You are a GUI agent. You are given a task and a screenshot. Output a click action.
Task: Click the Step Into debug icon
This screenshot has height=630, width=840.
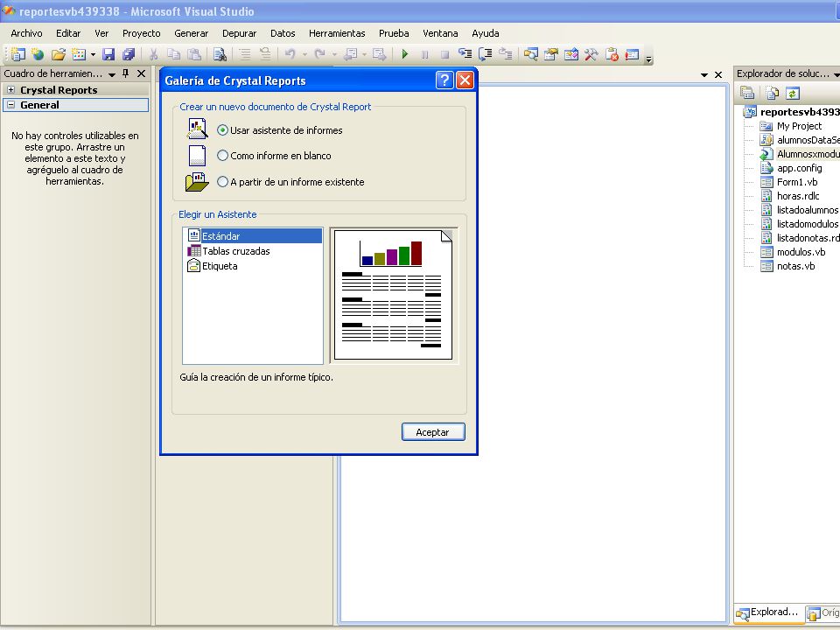(x=465, y=54)
